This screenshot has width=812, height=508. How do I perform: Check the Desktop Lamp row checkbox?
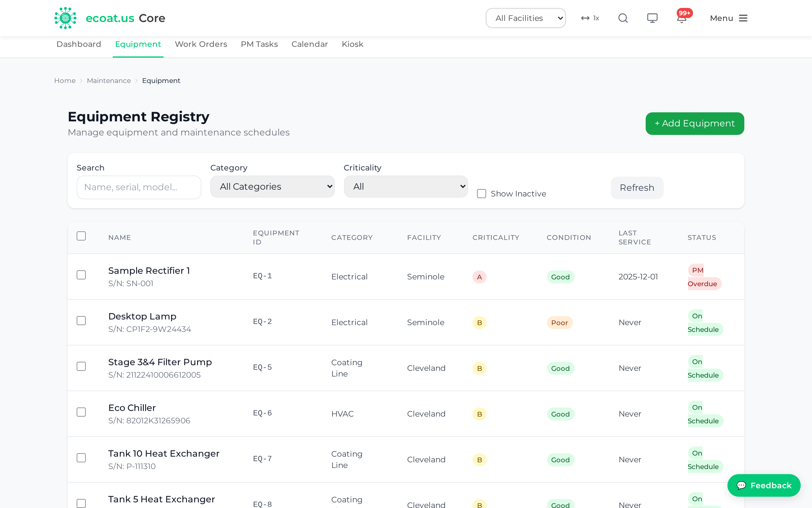81,321
